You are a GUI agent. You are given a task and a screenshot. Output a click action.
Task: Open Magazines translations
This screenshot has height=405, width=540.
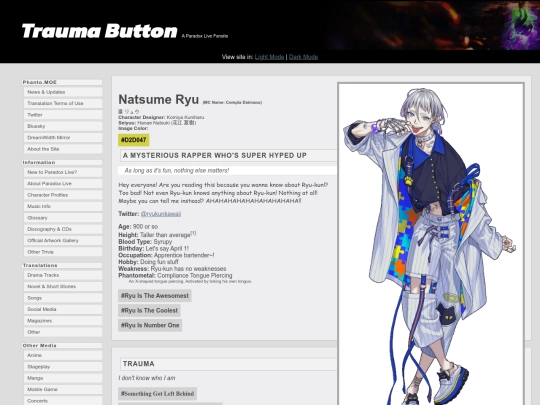point(63,321)
